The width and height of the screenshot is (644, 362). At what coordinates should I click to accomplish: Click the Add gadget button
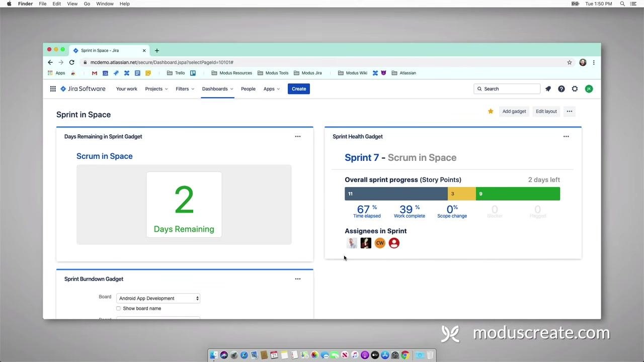click(514, 112)
